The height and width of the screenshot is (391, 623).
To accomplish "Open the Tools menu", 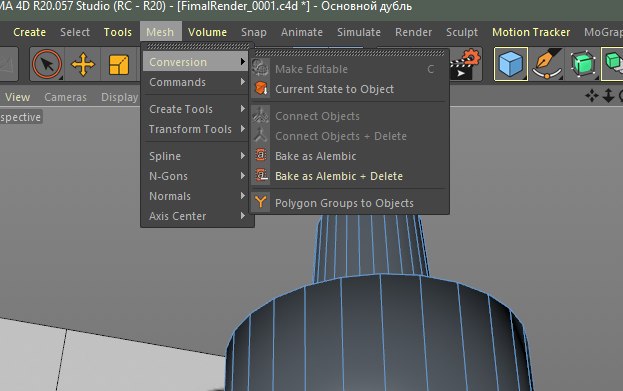I will coord(118,32).
